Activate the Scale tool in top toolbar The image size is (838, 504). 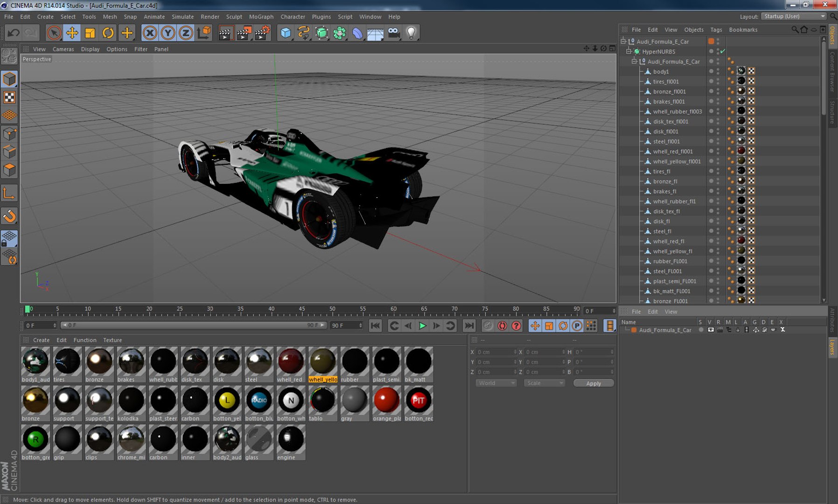point(90,33)
